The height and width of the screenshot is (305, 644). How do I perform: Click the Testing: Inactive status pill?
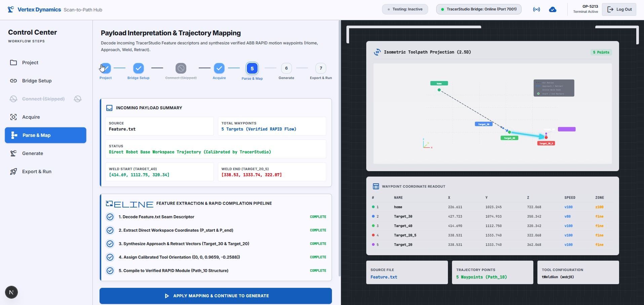[x=405, y=9]
